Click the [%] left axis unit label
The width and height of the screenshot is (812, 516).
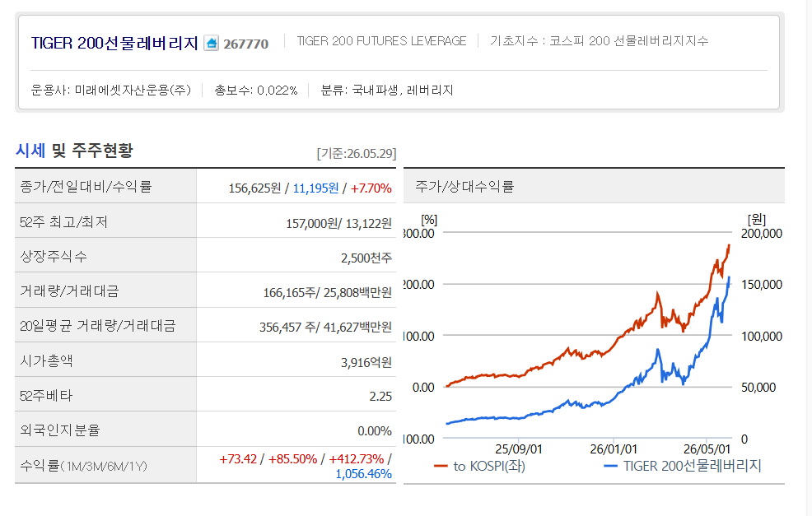[429, 221]
